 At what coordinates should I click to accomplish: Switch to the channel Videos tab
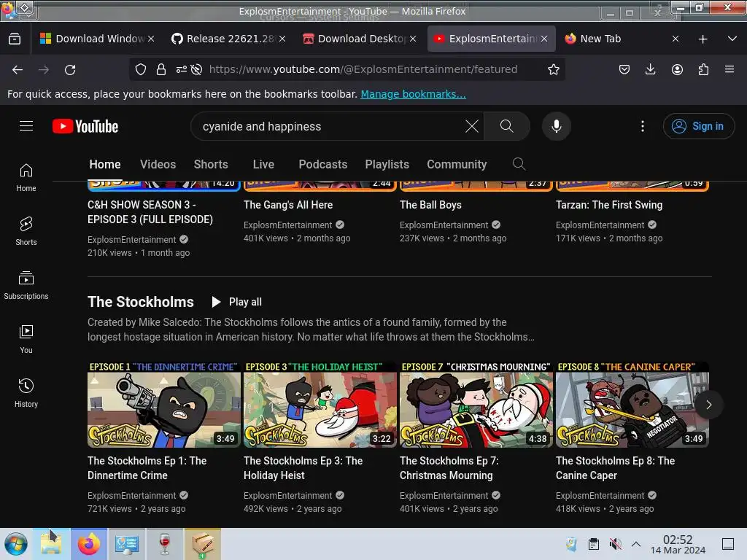(158, 164)
